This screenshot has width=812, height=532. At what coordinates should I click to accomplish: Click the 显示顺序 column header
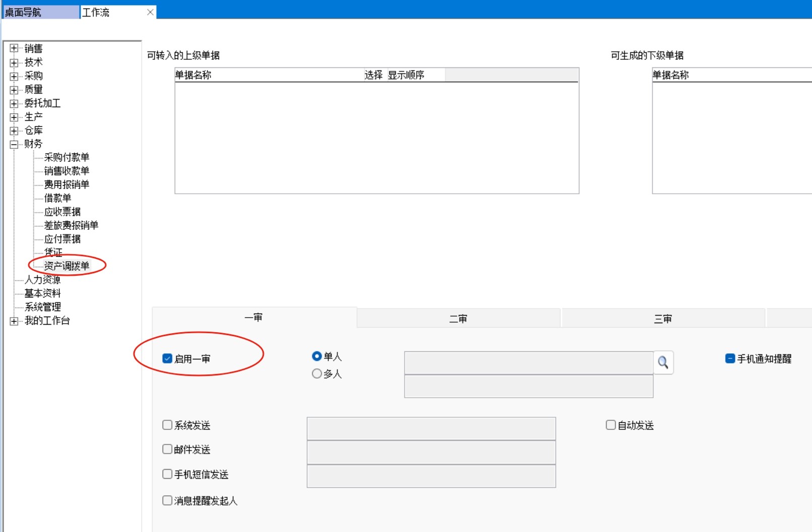click(x=406, y=75)
